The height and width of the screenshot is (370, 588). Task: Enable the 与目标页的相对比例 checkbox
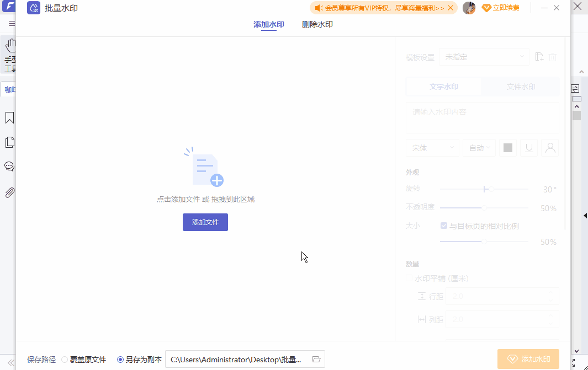[443, 225]
